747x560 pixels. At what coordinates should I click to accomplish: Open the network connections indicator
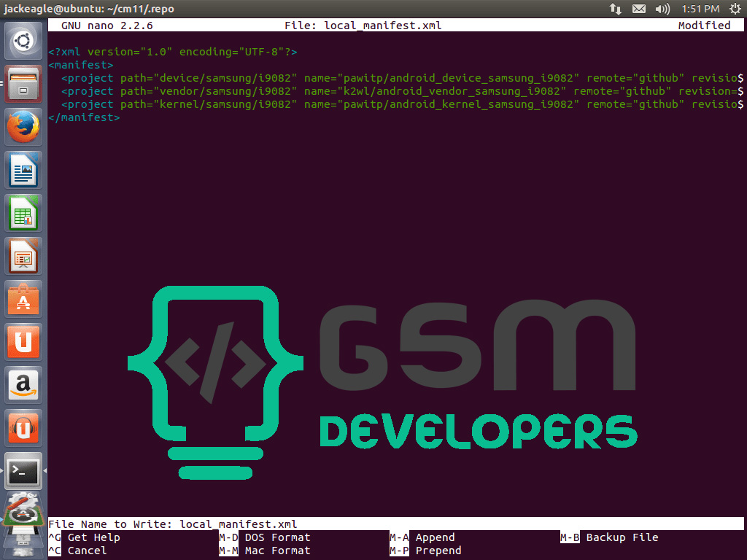tap(616, 9)
